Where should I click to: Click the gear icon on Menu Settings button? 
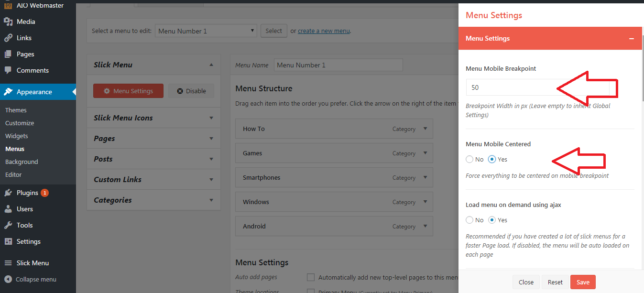[107, 91]
